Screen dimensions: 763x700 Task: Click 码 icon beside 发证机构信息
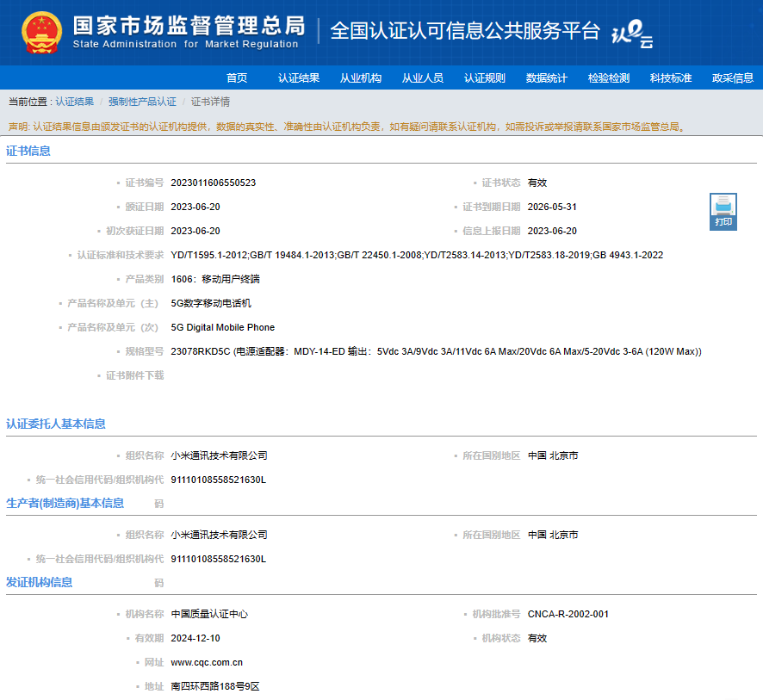[x=158, y=583]
